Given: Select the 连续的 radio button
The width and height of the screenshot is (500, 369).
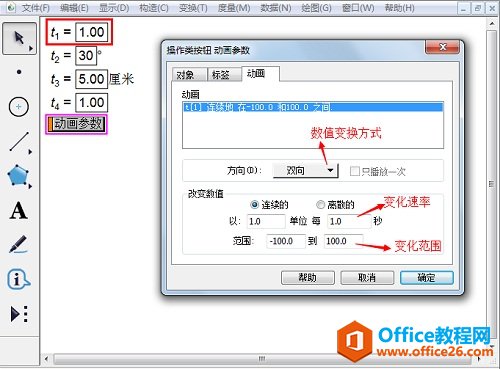Looking at the screenshot, I should [x=254, y=204].
